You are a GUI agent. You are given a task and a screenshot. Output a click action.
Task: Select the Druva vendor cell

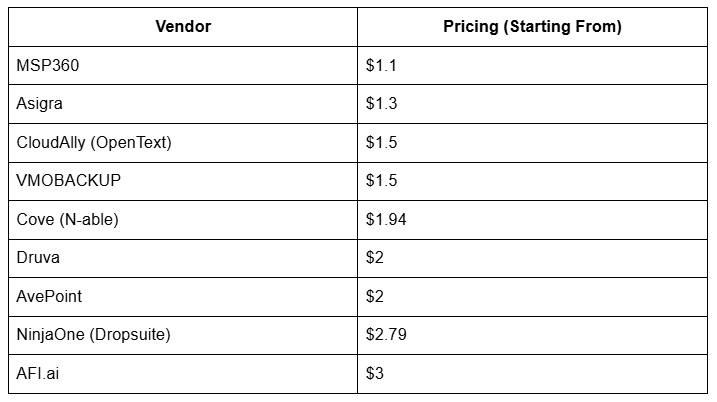tap(38, 258)
